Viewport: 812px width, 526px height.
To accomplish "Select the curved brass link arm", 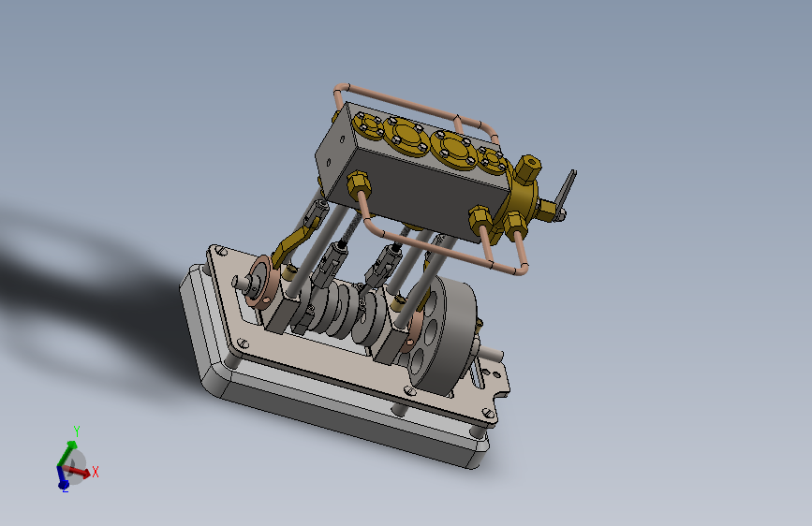I will point(291,242).
